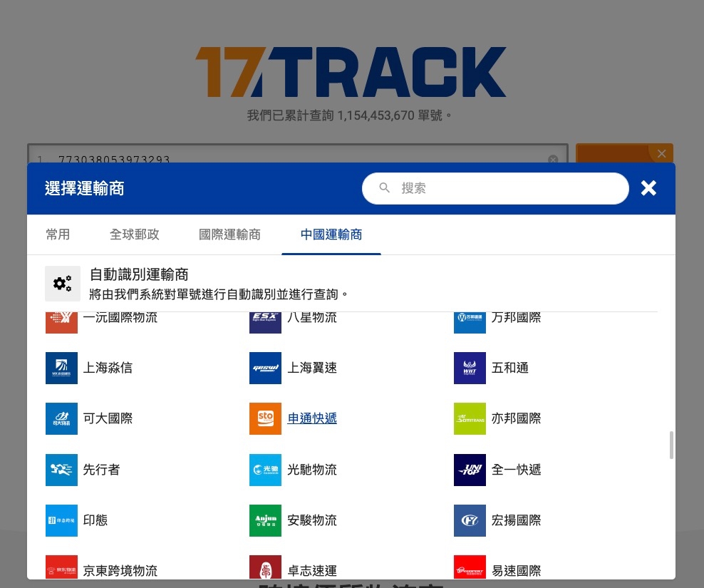The width and height of the screenshot is (704, 588).
Task: Select carrier 上海翼速
Action: point(312,368)
